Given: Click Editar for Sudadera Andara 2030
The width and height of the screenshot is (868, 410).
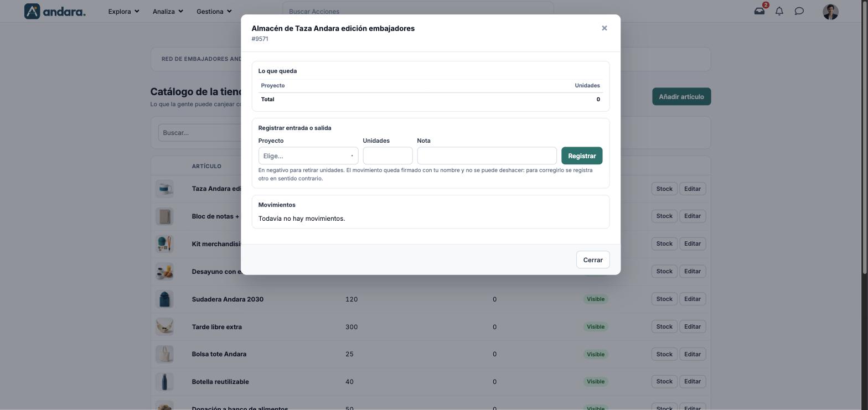Looking at the screenshot, I should click(693, 299).
